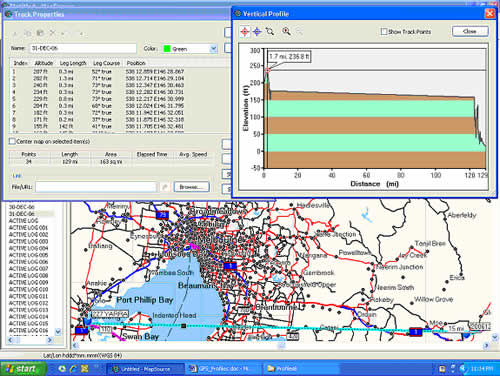Open the Windows start menu
This screenshot has height=376, width=500.
(23, 369)
